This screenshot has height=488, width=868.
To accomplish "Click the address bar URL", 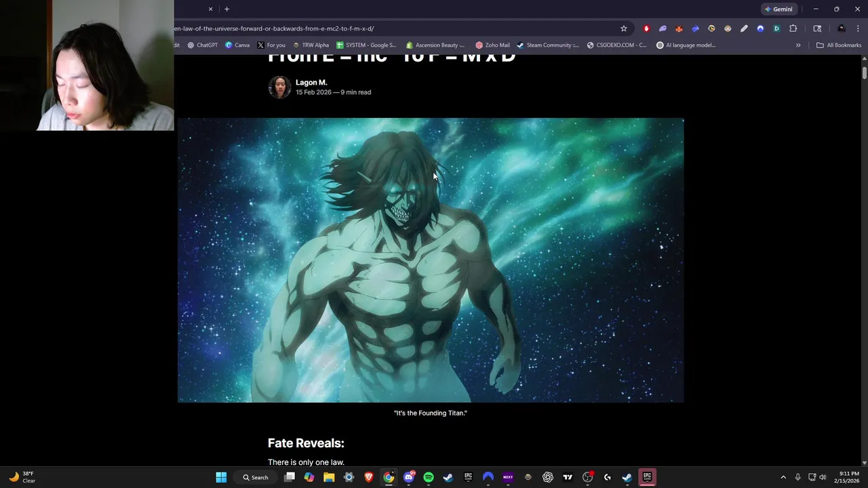I will pyautogui.click(x=274, y=28).
